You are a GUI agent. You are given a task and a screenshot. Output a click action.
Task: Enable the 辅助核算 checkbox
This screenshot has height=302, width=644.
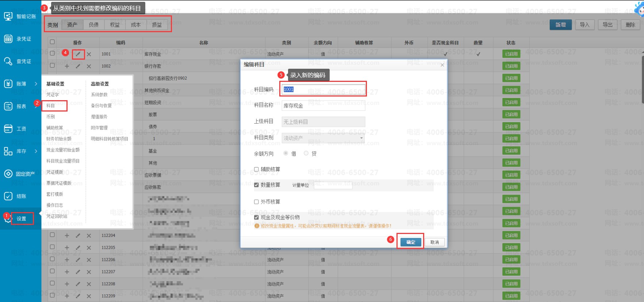(256, 169)
